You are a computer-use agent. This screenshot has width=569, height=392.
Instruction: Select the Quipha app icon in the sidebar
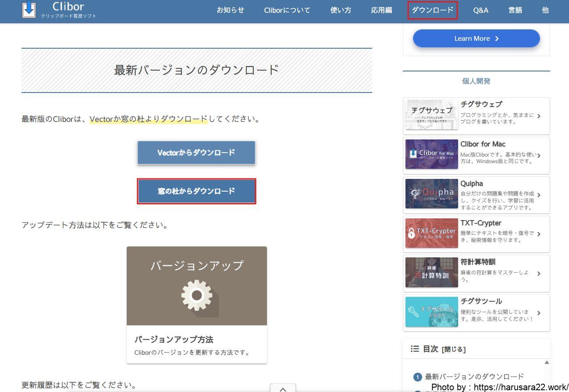[x=431, y=194]
